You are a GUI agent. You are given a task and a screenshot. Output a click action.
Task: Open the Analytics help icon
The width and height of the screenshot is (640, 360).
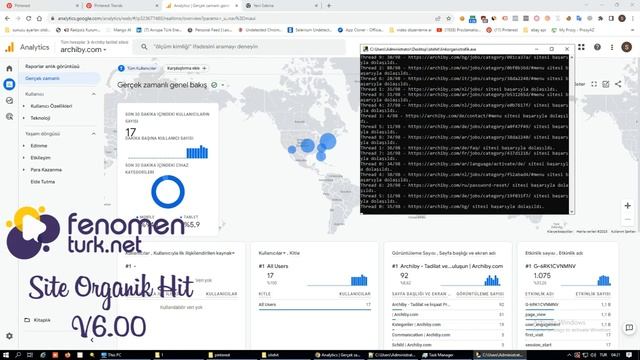597,47
